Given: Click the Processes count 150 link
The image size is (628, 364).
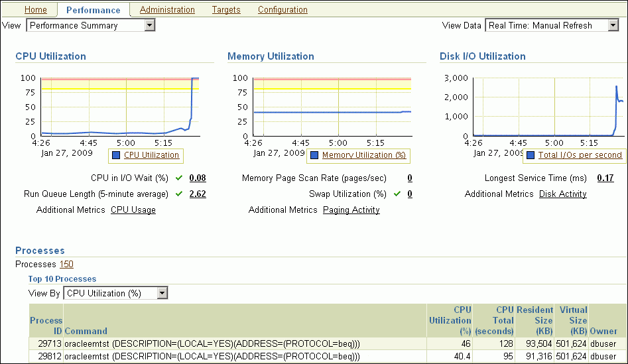Looking at the screenshot, I should click(66, 265).
